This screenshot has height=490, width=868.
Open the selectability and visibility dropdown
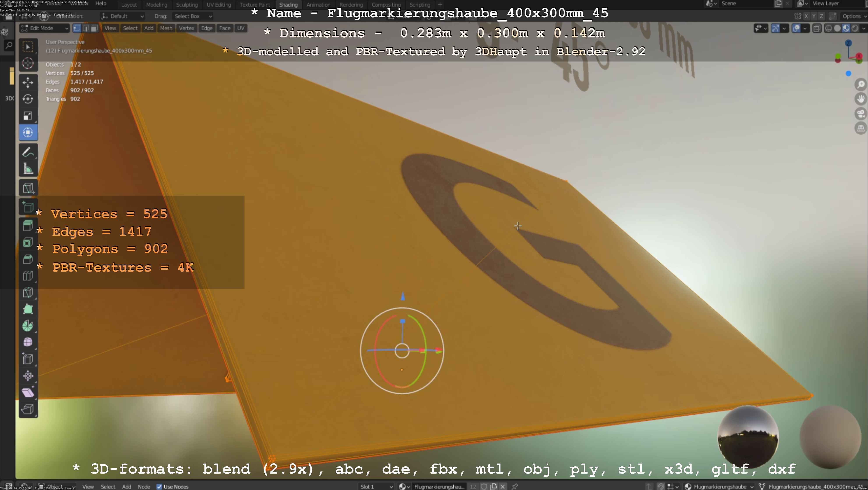761,28
